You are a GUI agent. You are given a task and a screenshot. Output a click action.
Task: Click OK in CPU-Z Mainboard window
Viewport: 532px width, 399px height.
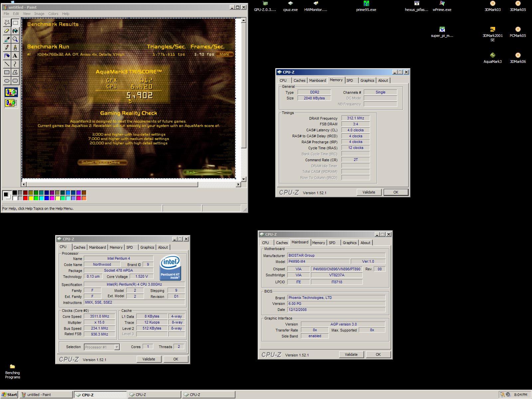[378, 354]
